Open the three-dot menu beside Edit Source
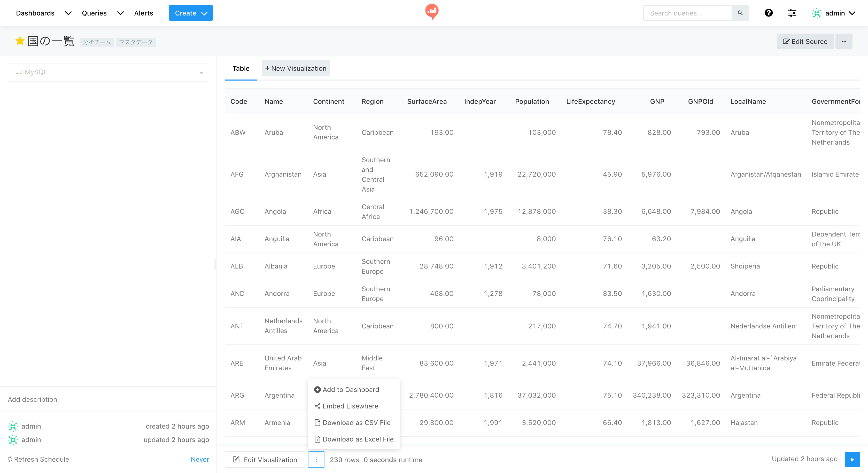The width and height of the screenshot is (868, 473). coord(844,41)
